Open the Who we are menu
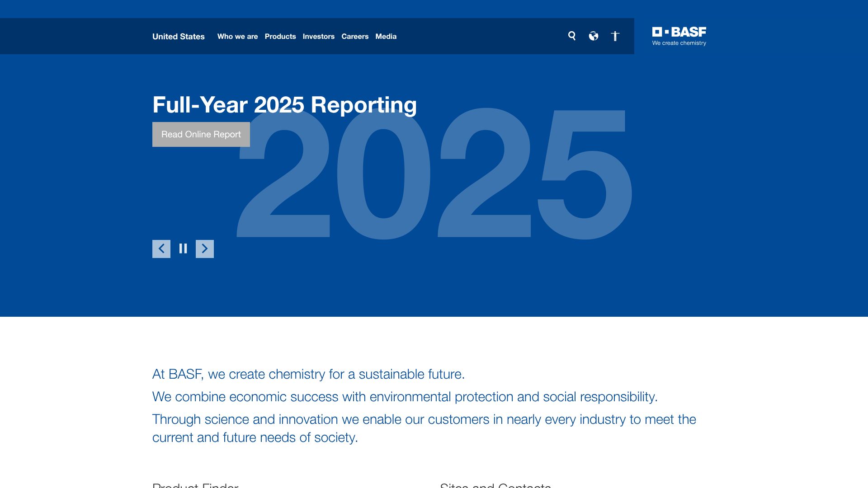The height and width of the screenshot is (488, 868). click(x=237, y=37)
